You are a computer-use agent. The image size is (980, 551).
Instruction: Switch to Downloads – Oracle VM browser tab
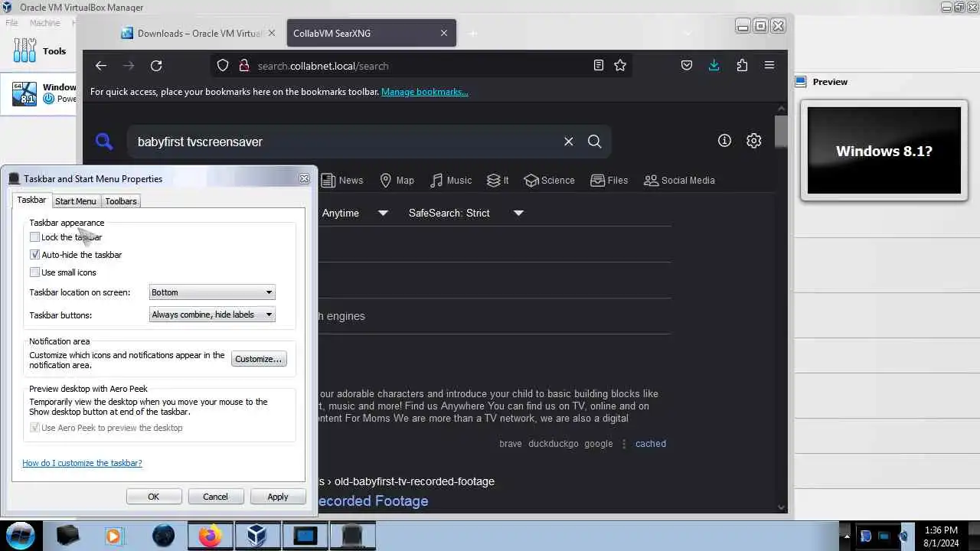click(x=198, y=34)
